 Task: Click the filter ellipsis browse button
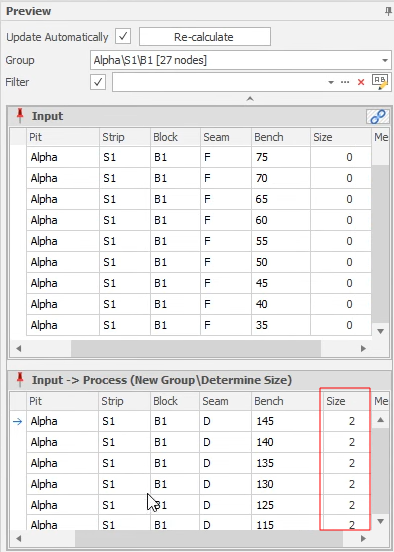coord(345,82)
